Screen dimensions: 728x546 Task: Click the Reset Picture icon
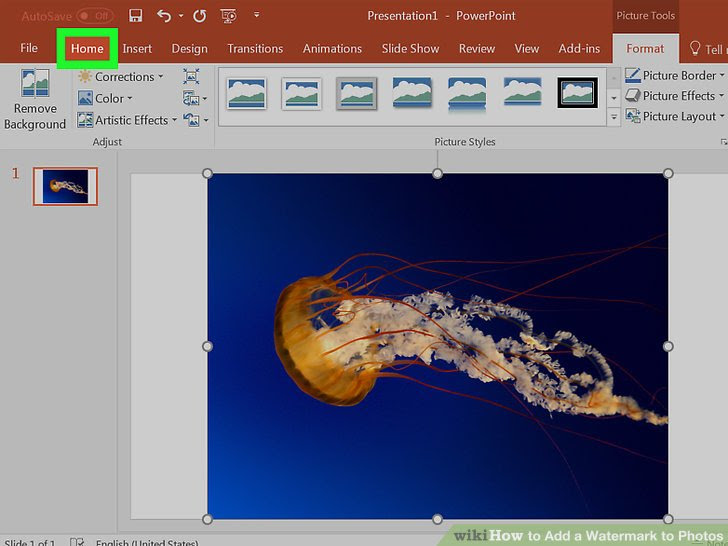point(191,120)
